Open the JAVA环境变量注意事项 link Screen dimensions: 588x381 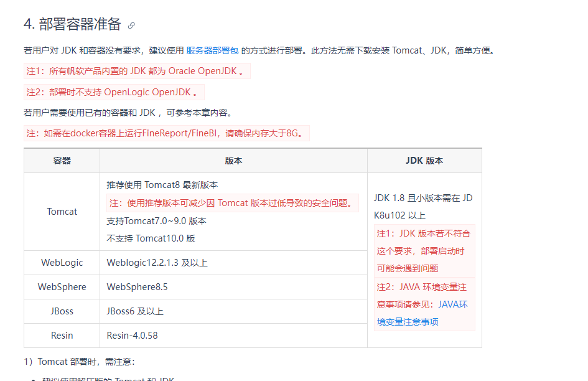pyautogui.click(x=422, y=313)
